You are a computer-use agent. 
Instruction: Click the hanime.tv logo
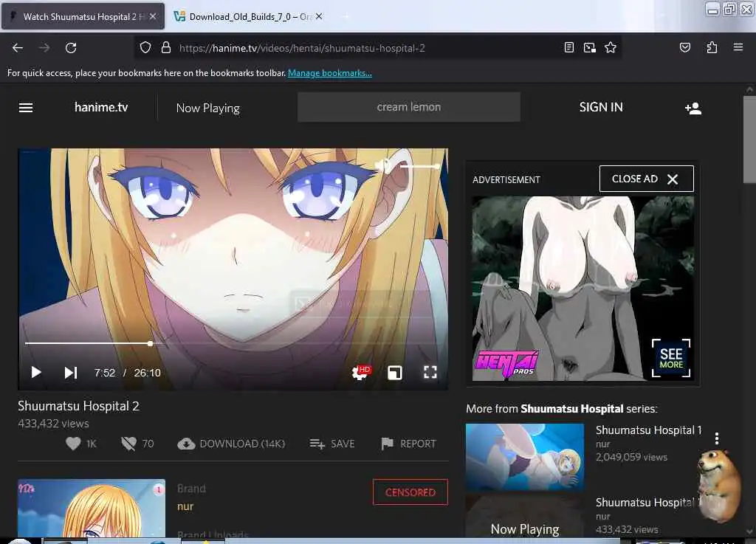(101, 107)
